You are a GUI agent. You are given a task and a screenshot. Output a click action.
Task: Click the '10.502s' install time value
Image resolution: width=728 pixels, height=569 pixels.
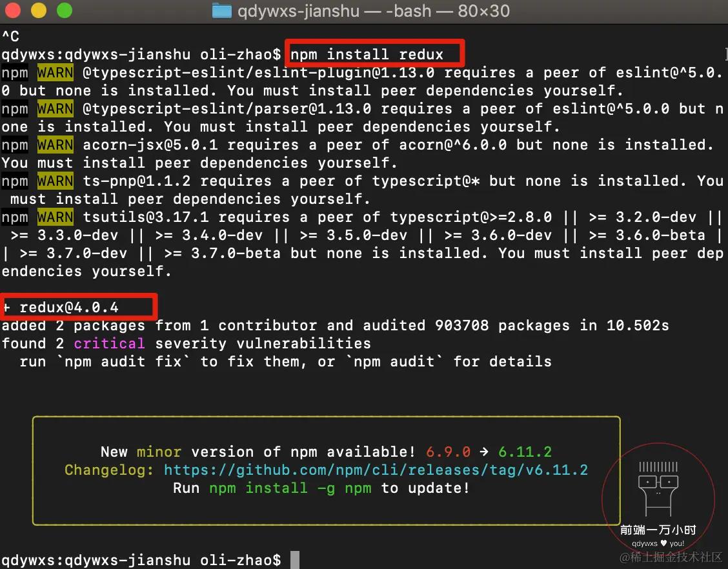pyautogui.click(x=638, y=325)
